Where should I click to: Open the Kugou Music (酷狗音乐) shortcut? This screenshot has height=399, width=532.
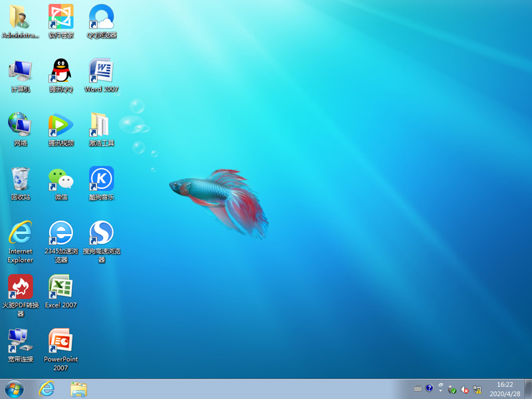click(101, 180)
